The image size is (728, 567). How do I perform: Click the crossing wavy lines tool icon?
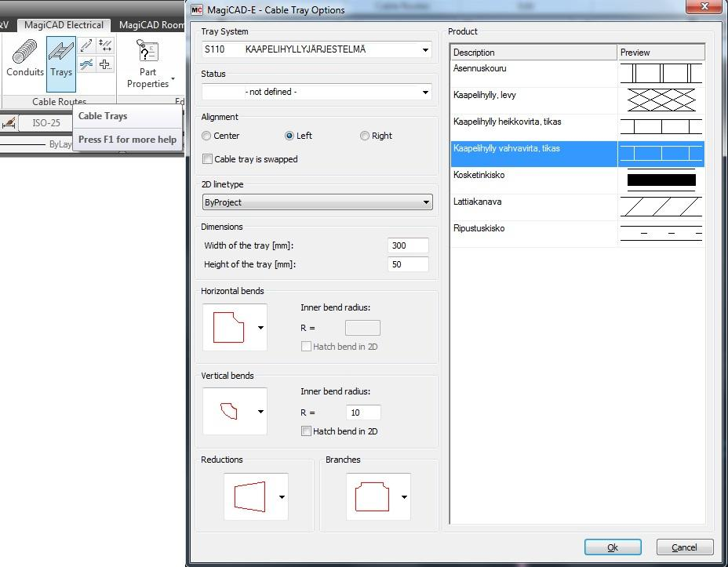pyautogui.click(x=86, y=64)
